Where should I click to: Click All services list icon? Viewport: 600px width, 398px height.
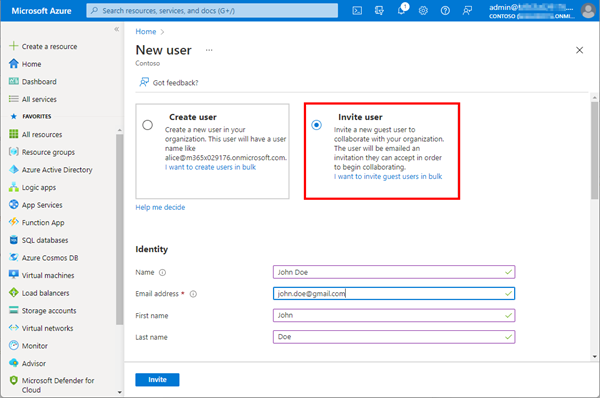coord(13,99)
